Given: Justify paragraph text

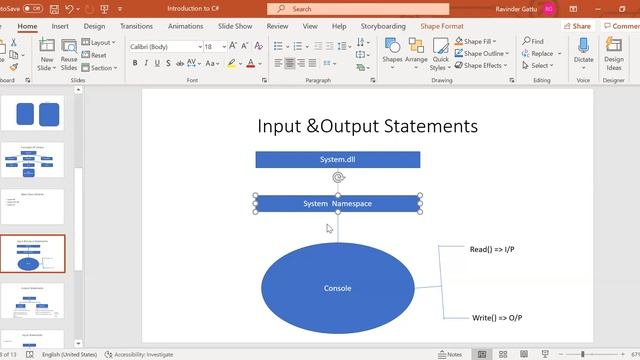Looking at the screenshot, I should point(312,63).
